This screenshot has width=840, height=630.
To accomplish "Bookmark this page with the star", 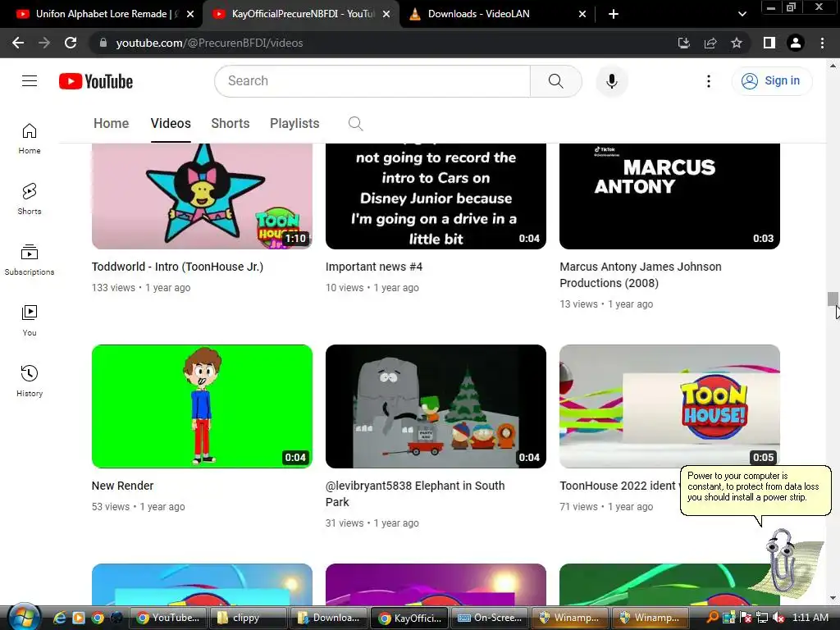I will [737, 43].
